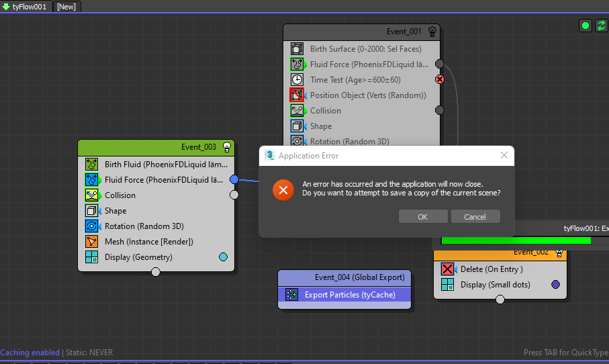Toggle the Event_002 lightbulb enable icon
The image size is (609, 364).
point(559,254)
